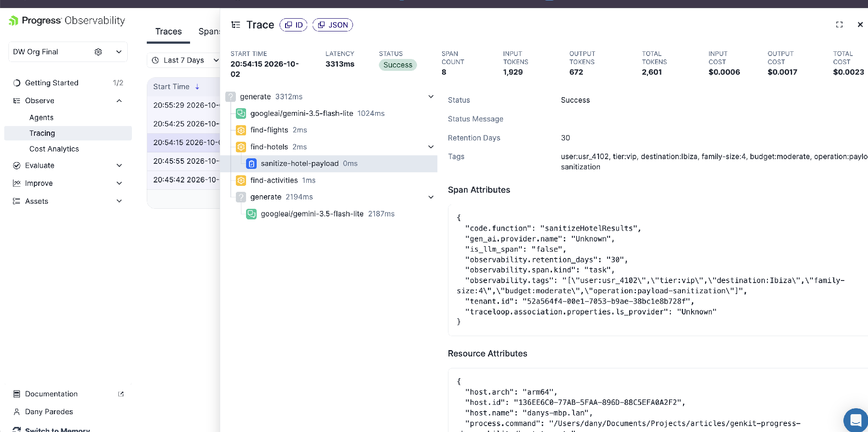868x432 pixels.
Task: Open the DW Org Final organization dropdown
Action: 119,52
